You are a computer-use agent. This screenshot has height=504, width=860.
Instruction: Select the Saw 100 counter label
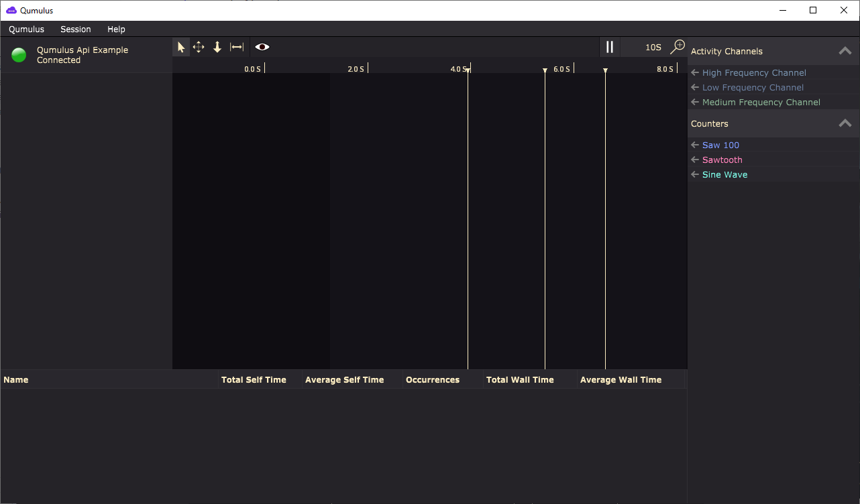(720, 145)
